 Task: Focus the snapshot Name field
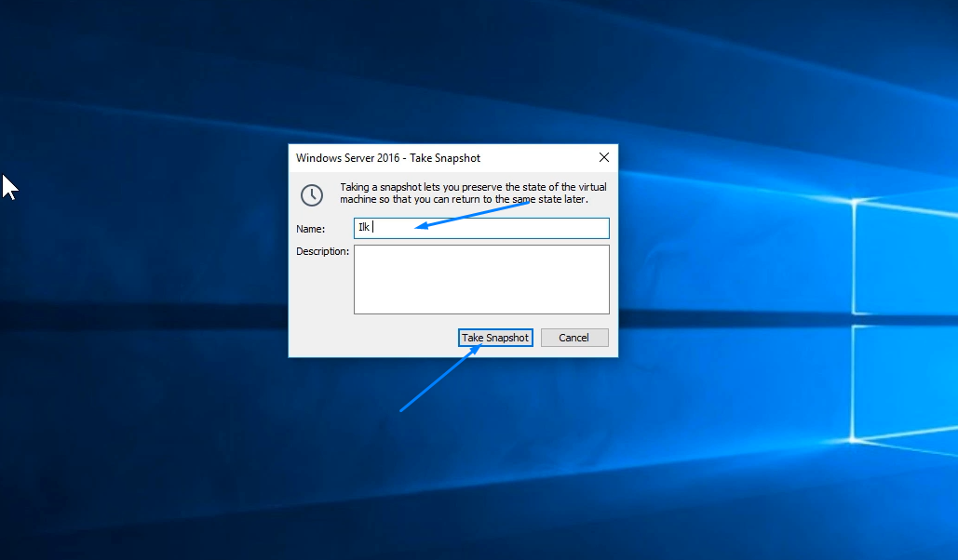(x=481, y=228)
